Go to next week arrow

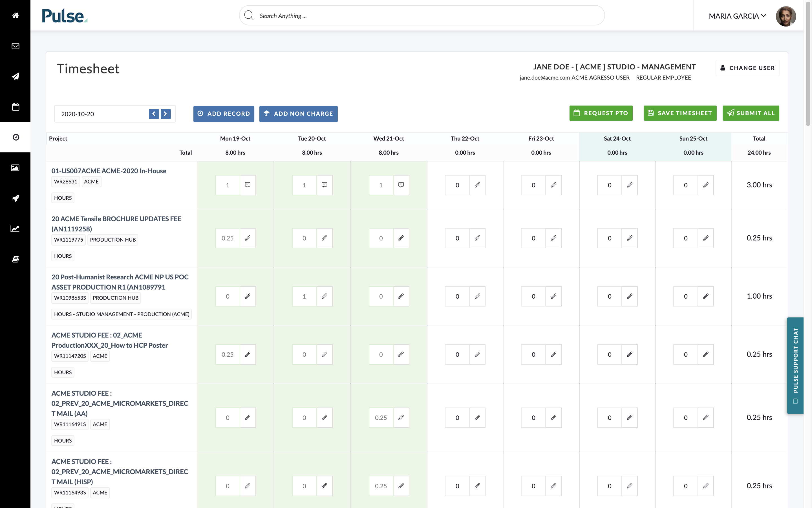[x=166, y=114]
